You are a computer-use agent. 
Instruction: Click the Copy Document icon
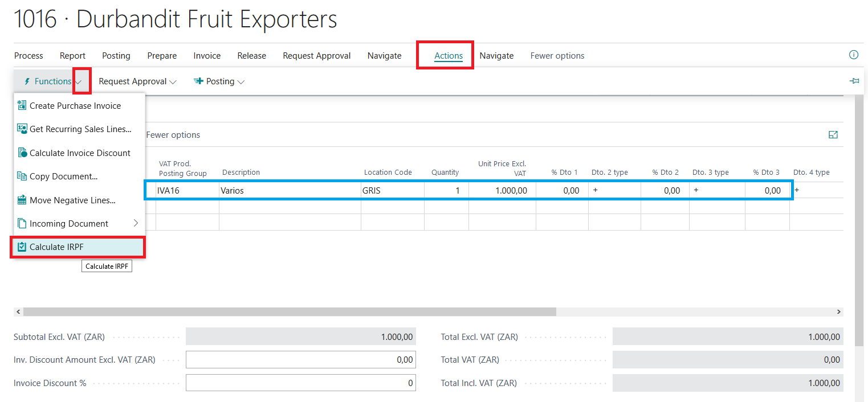[22, 177]
